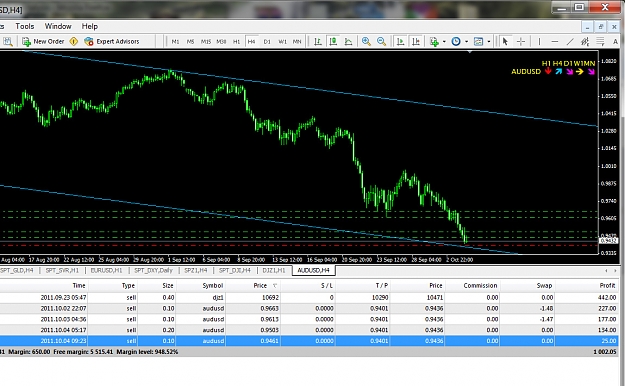Select the equidistant channel drawing tool
Screen dimensions: 625x386
[585, 41]
